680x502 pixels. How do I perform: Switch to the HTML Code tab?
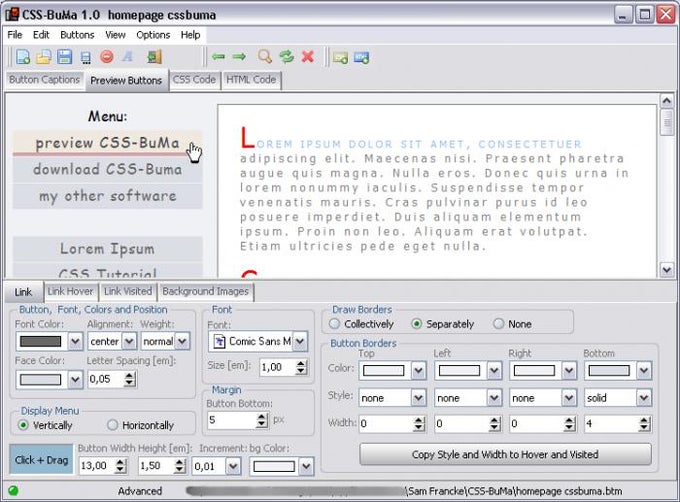pyautogui.click(x=251, y=80)
